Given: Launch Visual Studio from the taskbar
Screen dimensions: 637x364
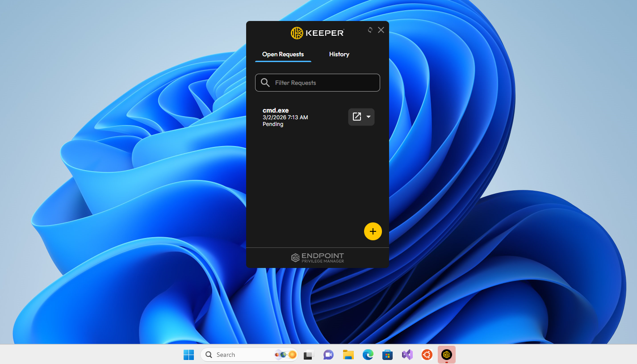Looking at the screenshot, I should tap(407, 355).
